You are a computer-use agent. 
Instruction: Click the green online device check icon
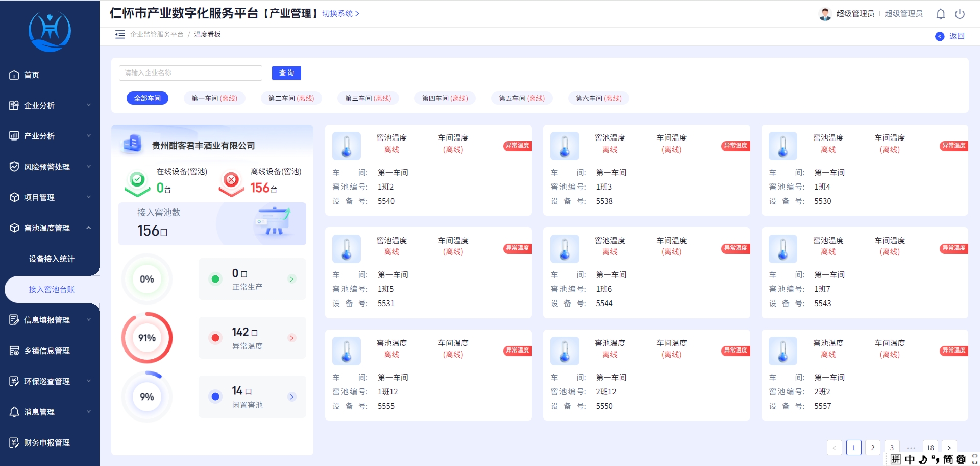[137, 183]
